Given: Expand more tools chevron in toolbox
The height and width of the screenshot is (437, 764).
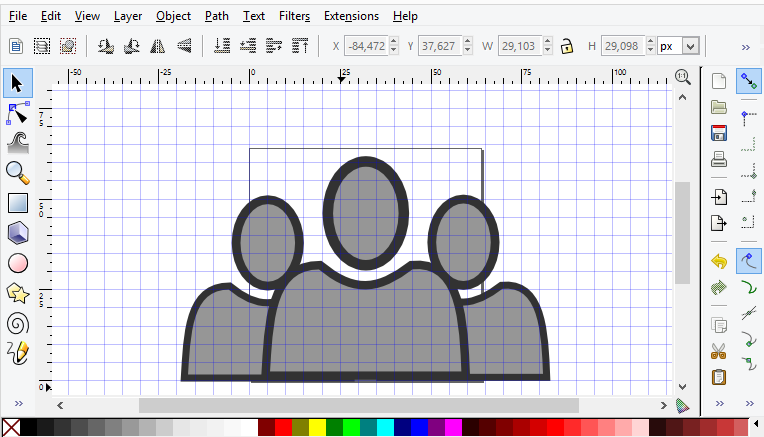Looking at the screenshot, I should click(19, 403).
